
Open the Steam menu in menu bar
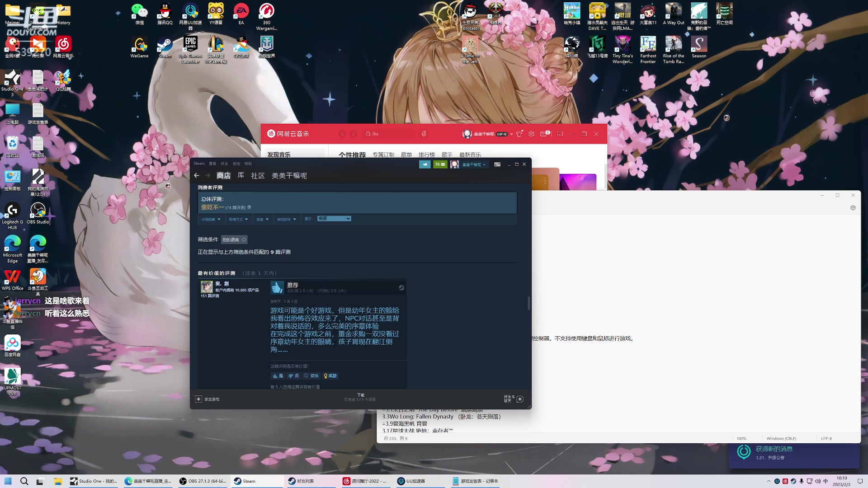pyautogui.click(x=199, y=164)
